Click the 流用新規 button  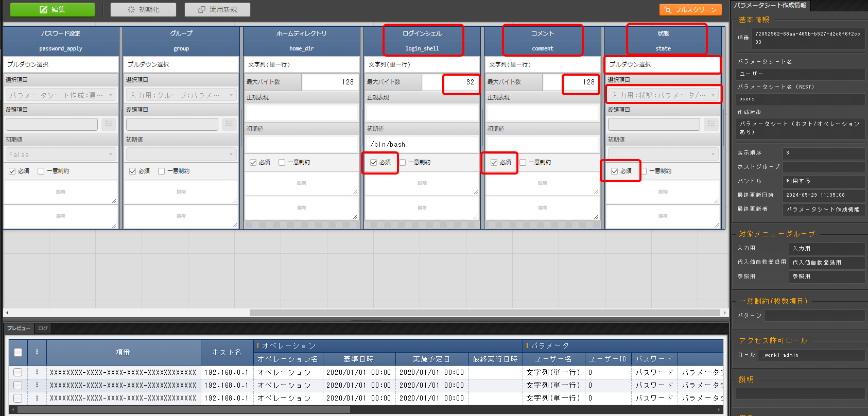click(217, 10)
